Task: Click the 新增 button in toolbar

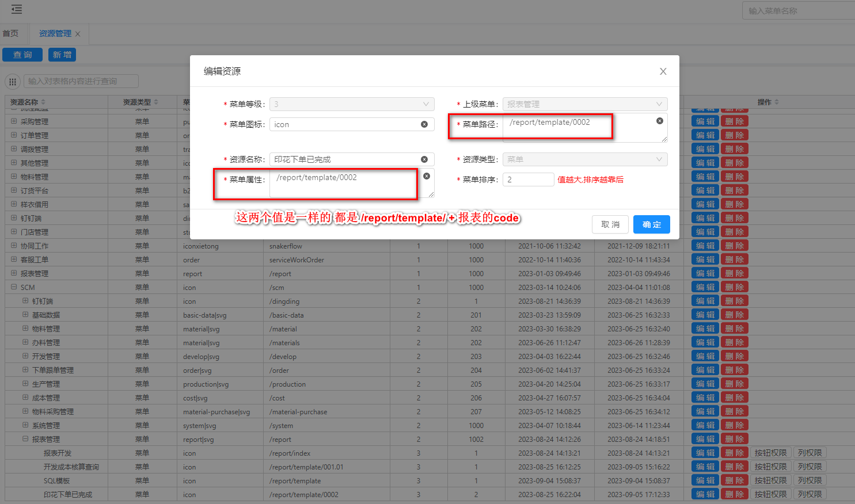Action: click(x=62, y=55)
